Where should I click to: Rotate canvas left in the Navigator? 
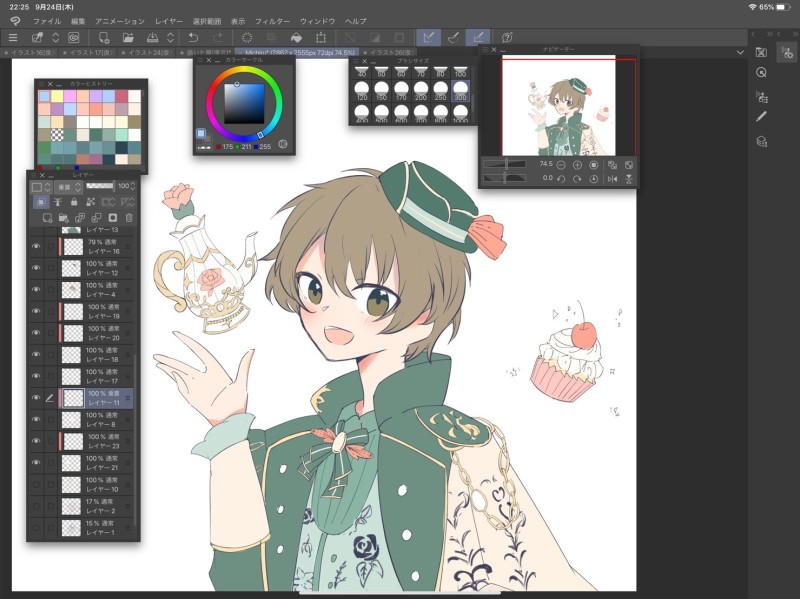tap(561, 179)
